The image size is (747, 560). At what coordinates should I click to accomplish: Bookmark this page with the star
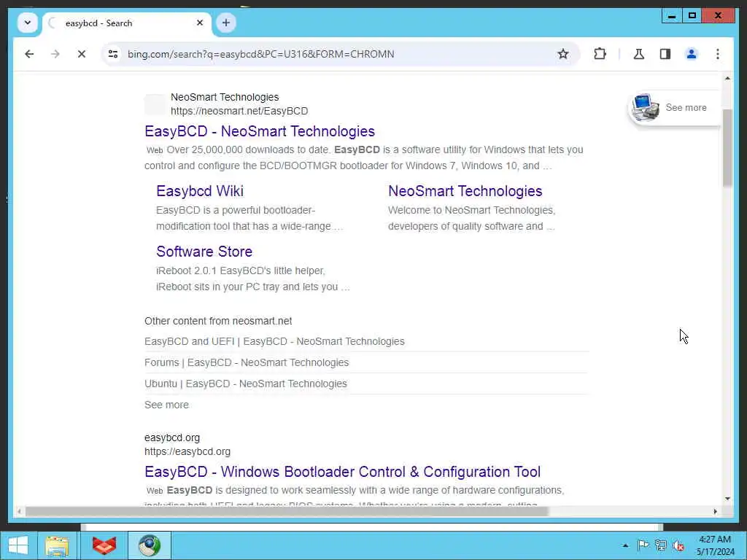pos(563,54)
